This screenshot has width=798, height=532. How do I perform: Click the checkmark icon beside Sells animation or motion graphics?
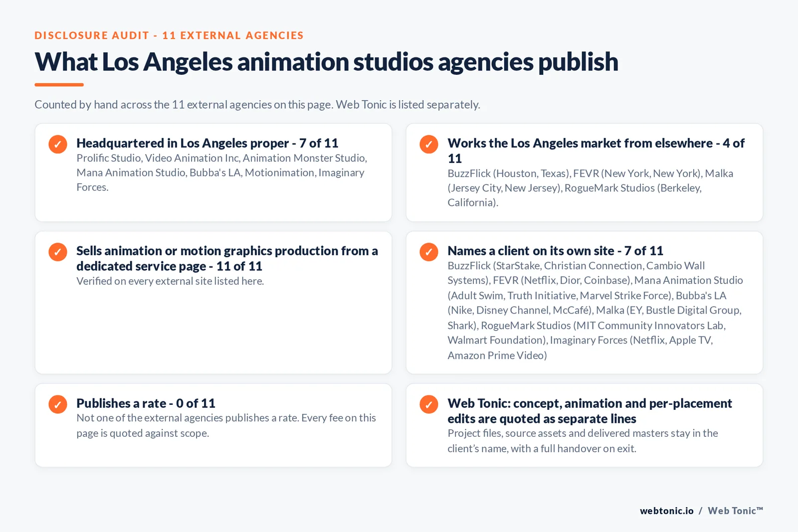click(x=58, y=252)
